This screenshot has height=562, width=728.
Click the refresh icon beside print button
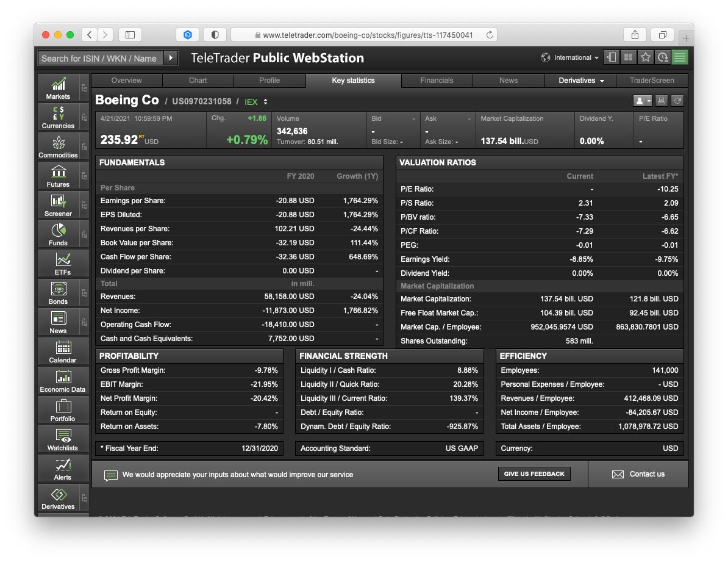pos(677,101)
